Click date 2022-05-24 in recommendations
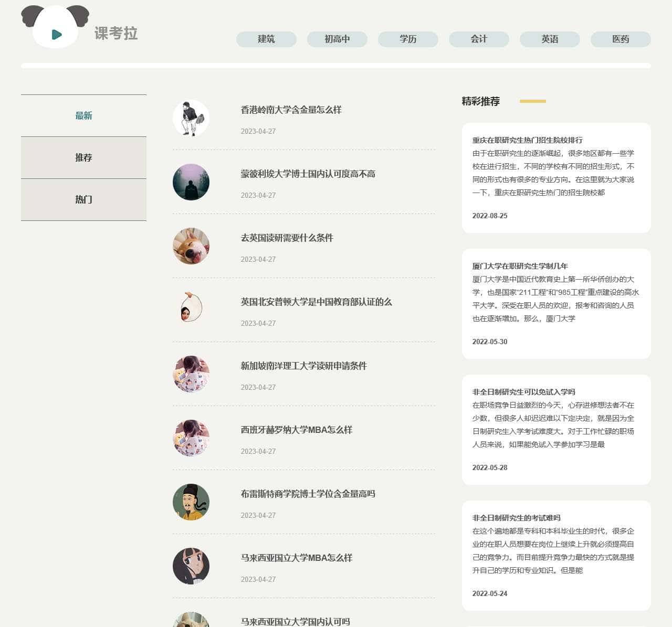The height and width of the screenshot is (627, 672). click(x=489, y=593)
